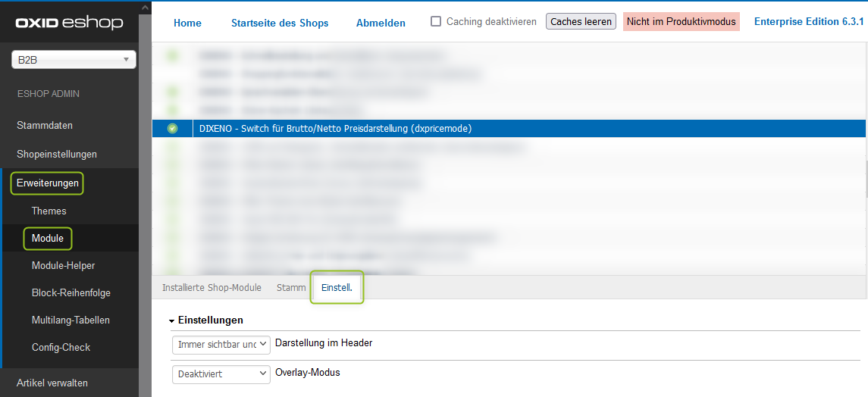Go to Startseite des Shops
868x397 pixels.
[x=280, y=23]
